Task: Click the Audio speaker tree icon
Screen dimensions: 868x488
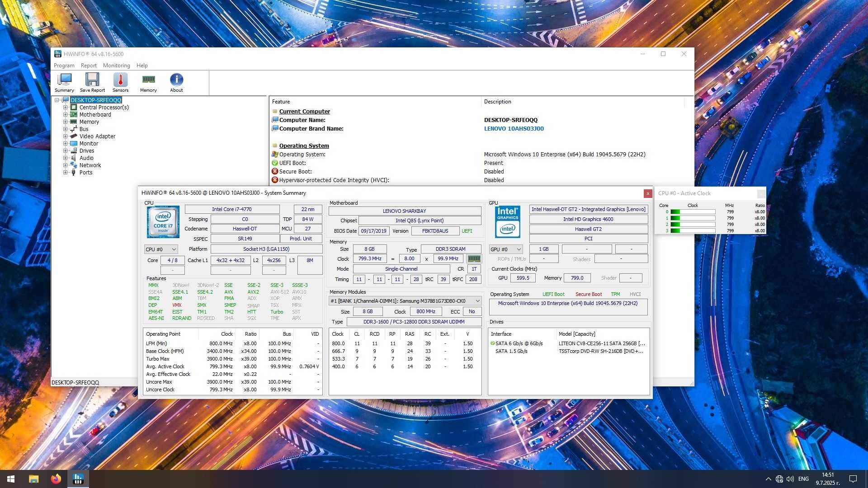Action: pyautogui.click(x=74, y=158)
